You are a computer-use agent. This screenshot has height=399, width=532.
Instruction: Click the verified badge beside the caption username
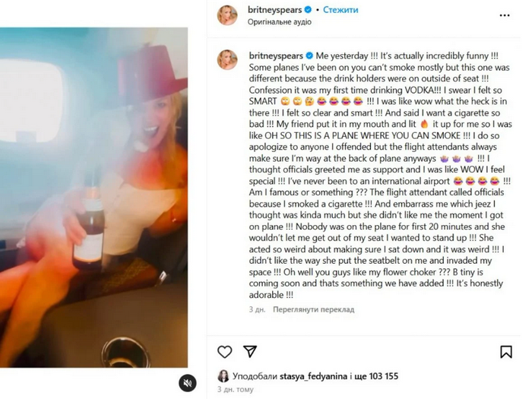coord(309,55)
